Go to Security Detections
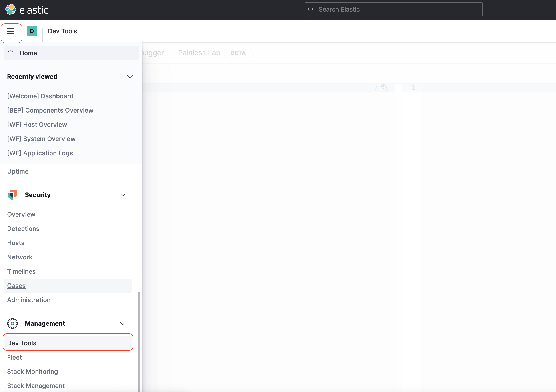Screen dimensions: 556x392 [x=23, y=229]
